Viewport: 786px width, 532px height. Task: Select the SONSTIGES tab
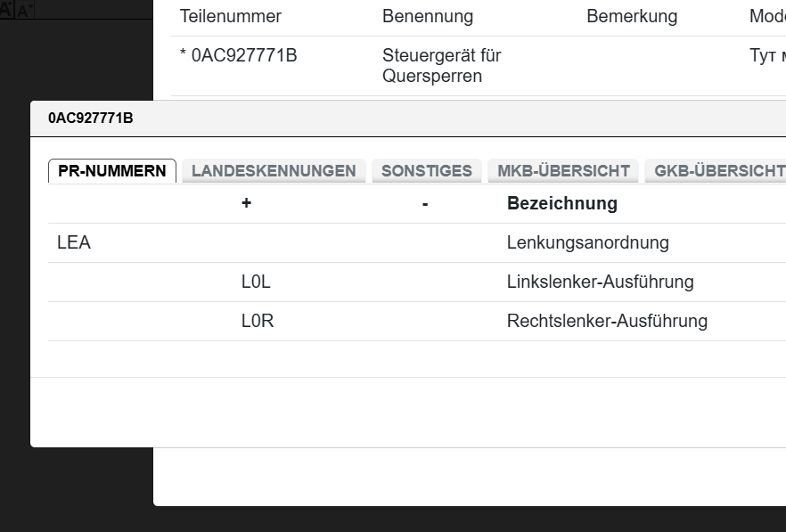point(427,171)
